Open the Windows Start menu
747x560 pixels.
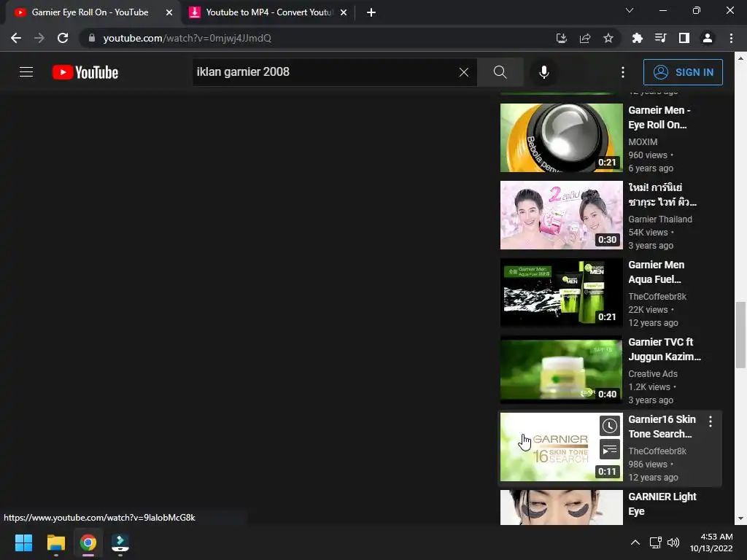coord(23,542)
